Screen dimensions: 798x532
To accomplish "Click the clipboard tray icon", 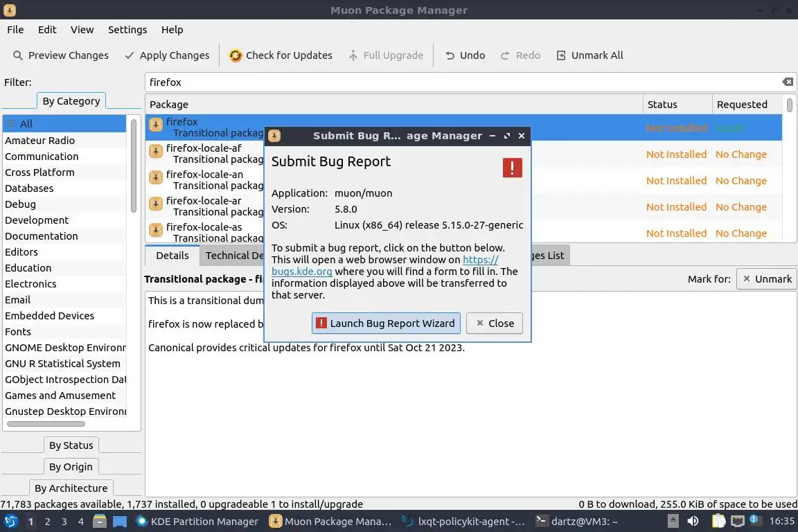I will [718, 522].
